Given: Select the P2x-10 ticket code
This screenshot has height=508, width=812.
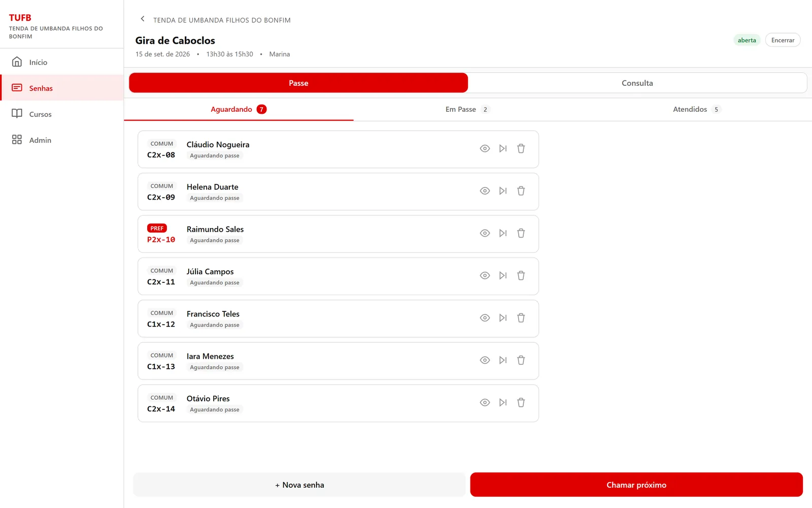Looking at the screenshot, I should coord(161,240).
